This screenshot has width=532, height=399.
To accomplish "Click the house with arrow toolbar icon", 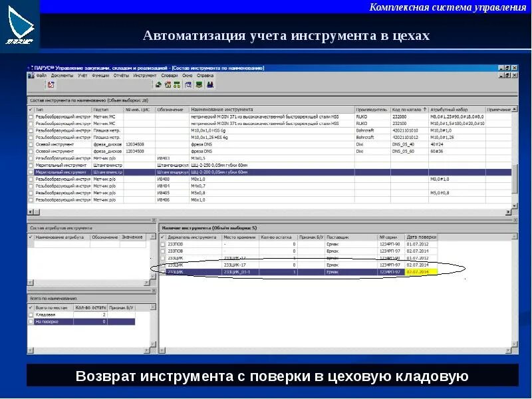I will [158, 85].
